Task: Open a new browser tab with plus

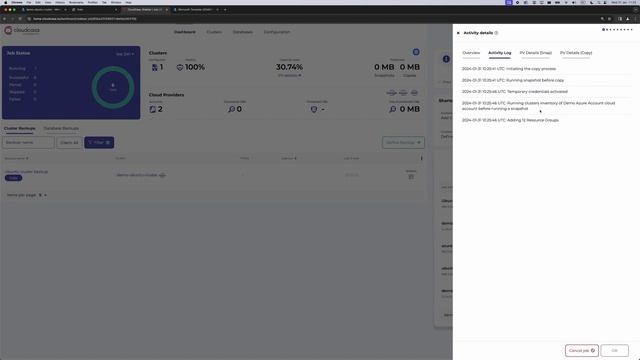Action: (225, 9)
